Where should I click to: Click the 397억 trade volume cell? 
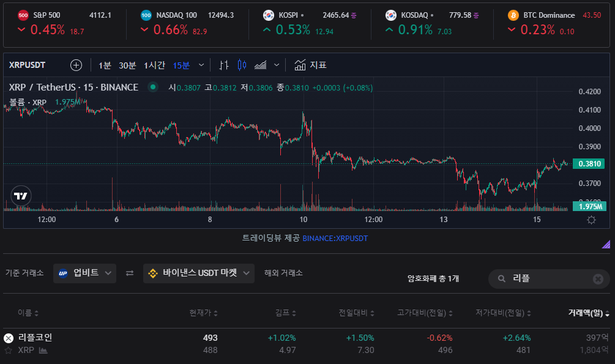pos(597,338)
